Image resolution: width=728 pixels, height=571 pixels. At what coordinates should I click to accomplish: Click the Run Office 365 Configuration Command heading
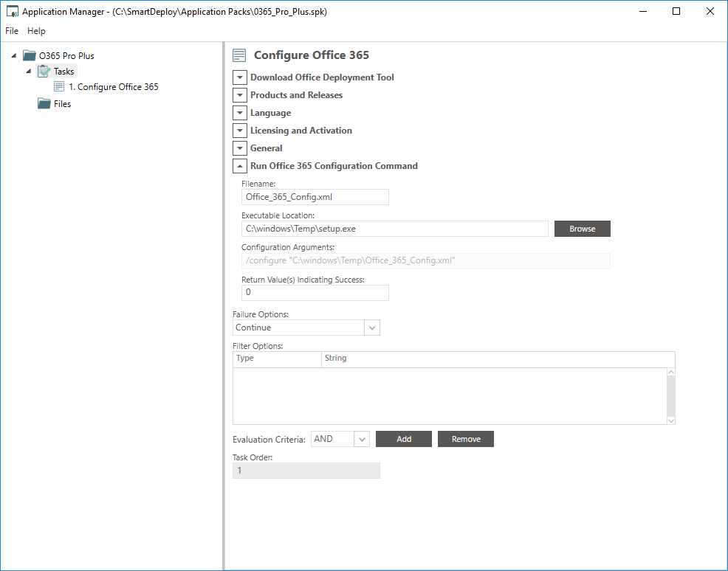tap(334, 165)
